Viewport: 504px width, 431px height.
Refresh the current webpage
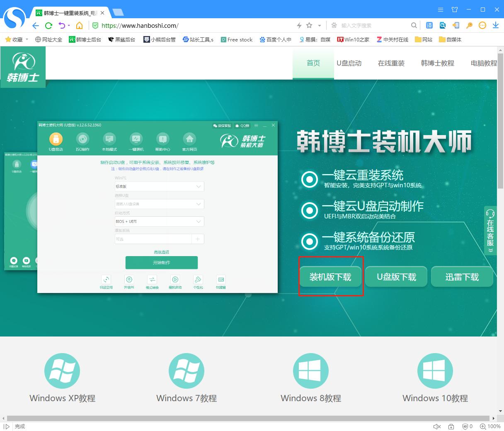point(48,25)
